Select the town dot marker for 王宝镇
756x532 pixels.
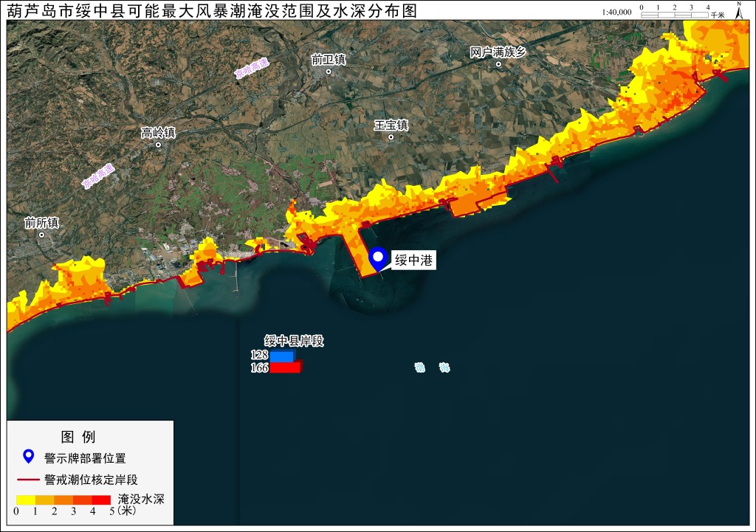(391, 137)
